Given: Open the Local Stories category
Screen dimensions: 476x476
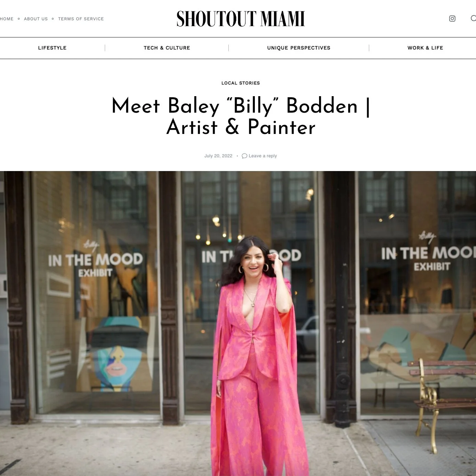Looking at the screenshot, I should [240, 83].
